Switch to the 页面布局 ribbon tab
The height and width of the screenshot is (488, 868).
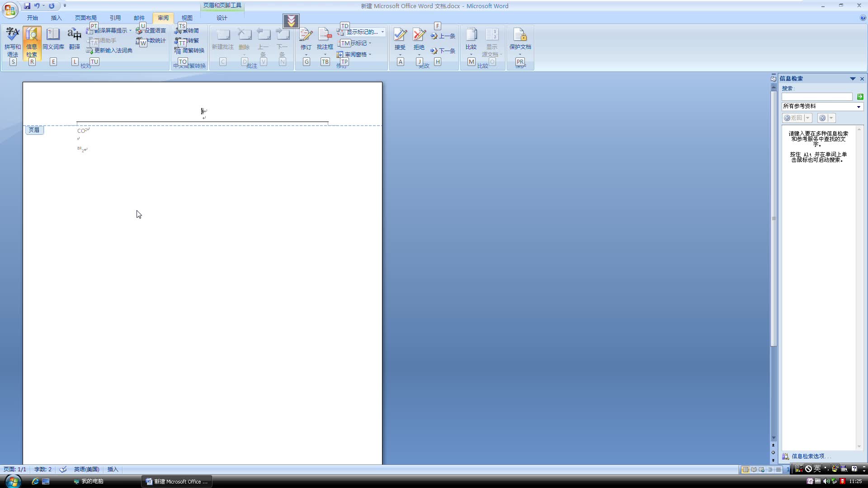[x=85, y=18]
